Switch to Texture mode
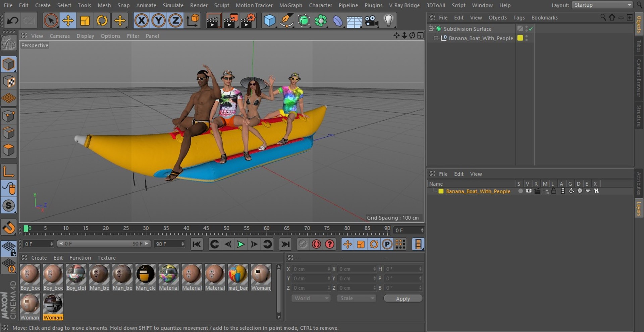The height and width of the screenshot is (332, 644). click(x=9, y=81)
